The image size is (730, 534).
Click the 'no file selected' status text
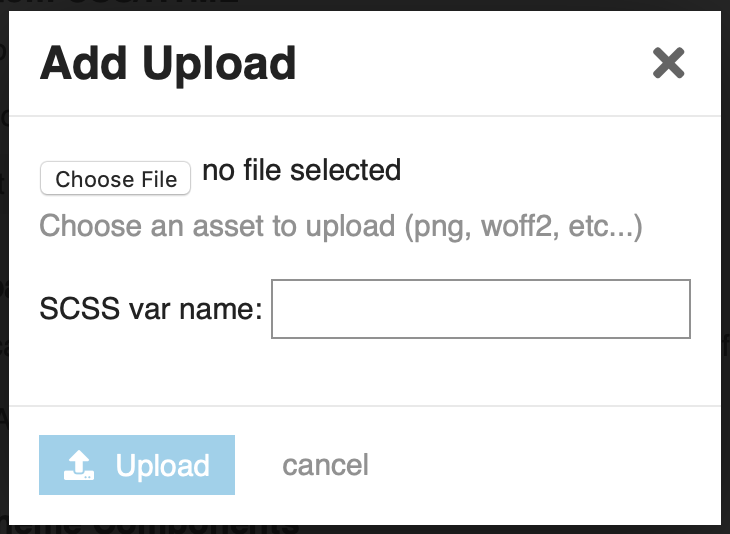302,170
